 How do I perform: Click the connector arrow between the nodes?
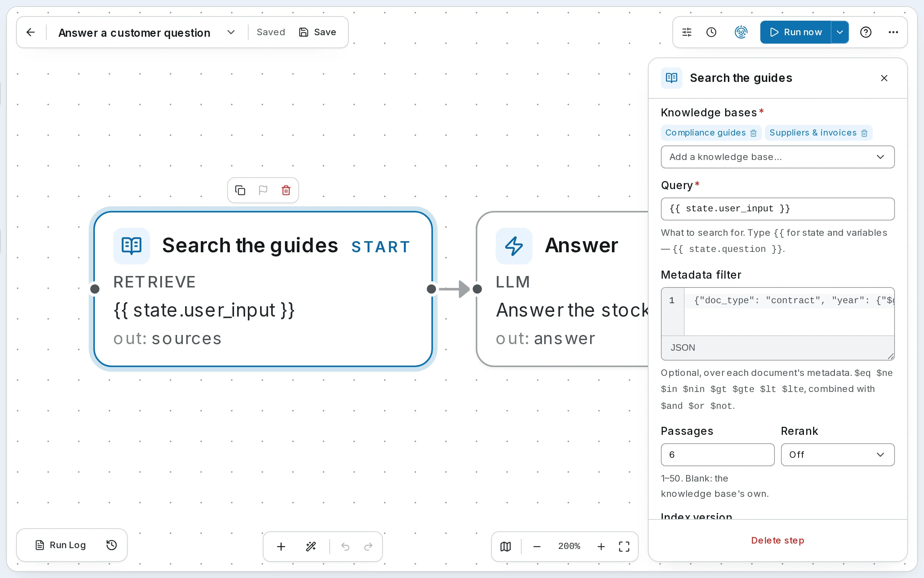454,289
